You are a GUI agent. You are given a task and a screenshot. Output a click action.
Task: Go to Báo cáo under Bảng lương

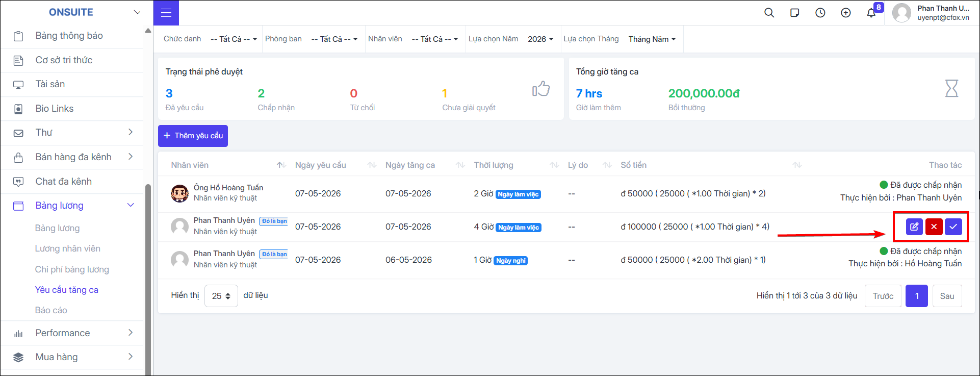tap(51, 310)
